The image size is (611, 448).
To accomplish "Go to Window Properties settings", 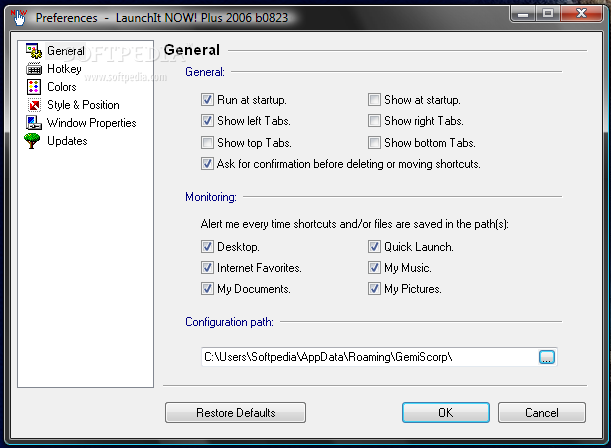I will pos(92,123).
